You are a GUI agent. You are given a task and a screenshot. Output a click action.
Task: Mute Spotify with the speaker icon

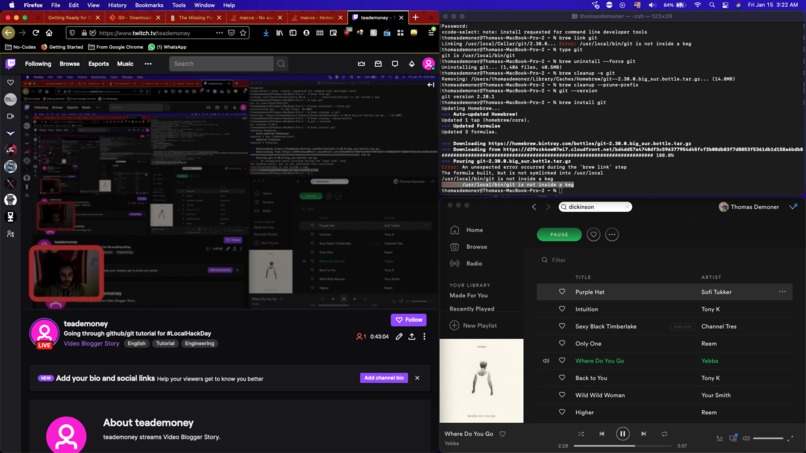pos(746,438)
